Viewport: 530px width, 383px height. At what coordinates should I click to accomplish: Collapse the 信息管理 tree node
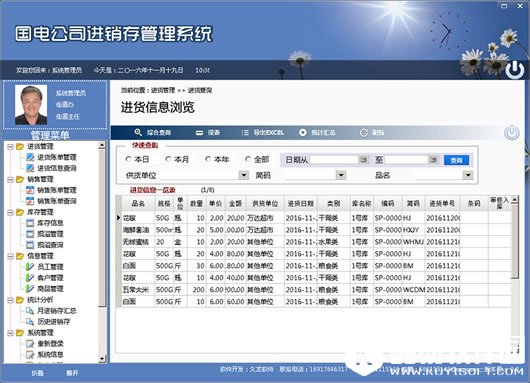pos(10,256)
